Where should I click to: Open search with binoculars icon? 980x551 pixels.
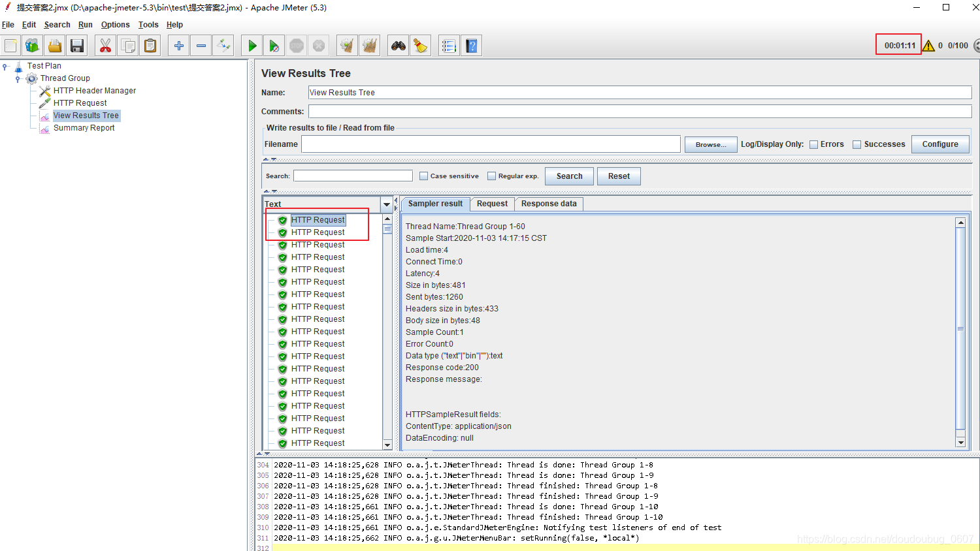pyautogui.click(x=398, y=46)
